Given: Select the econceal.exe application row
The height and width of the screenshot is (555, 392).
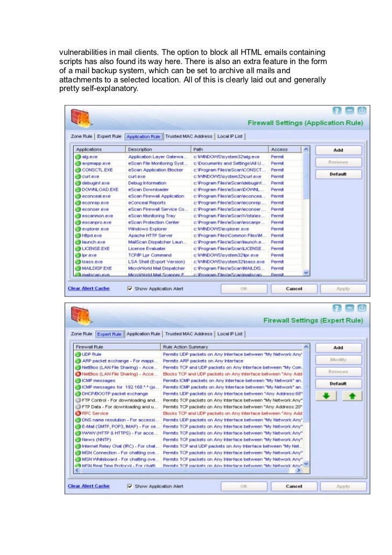Looking at the screenshot, I should (x=188, y=196).
